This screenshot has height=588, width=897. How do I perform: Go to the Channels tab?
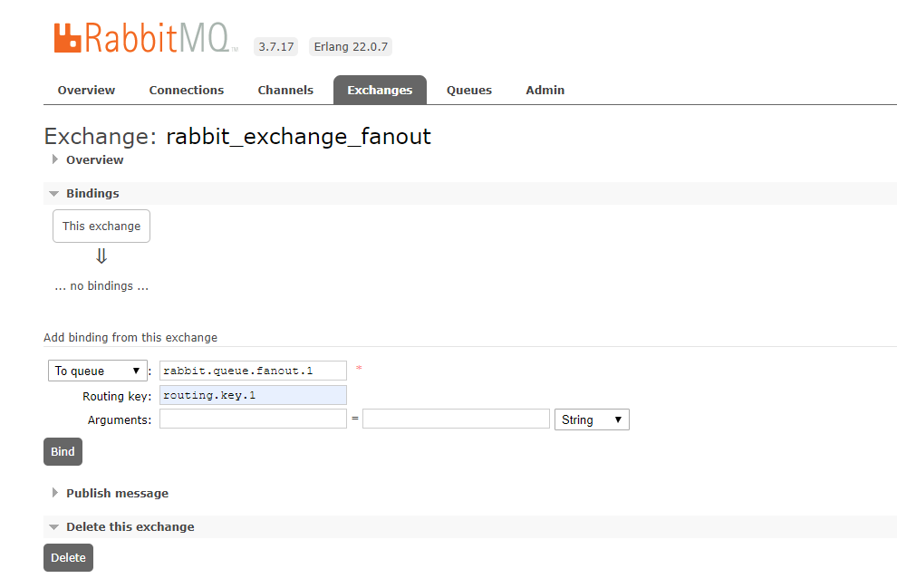(285, 90)
